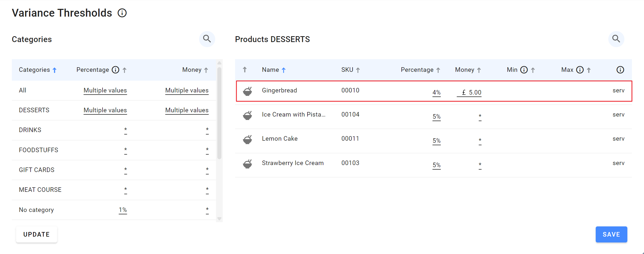Click info icon next to Categories Percentage header
The height and width of the screenshot is (254, 644).
point(115,70)
